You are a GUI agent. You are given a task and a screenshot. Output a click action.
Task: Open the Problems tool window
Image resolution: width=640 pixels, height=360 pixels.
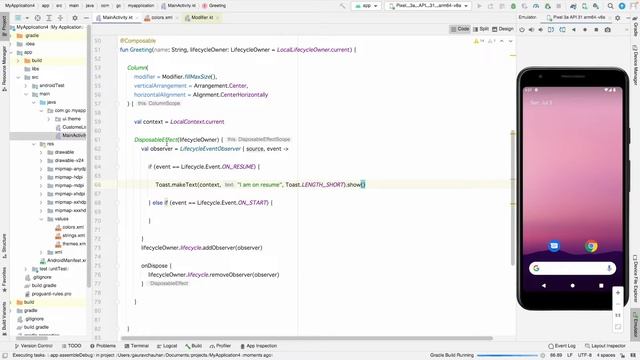click(x=103, y=346)
